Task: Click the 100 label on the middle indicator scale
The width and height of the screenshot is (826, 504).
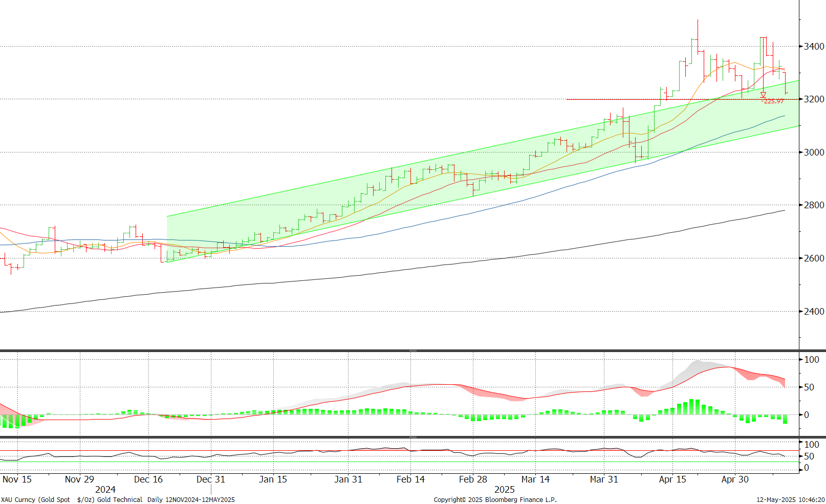Action: pyautogui.click(x=812, y=360)
